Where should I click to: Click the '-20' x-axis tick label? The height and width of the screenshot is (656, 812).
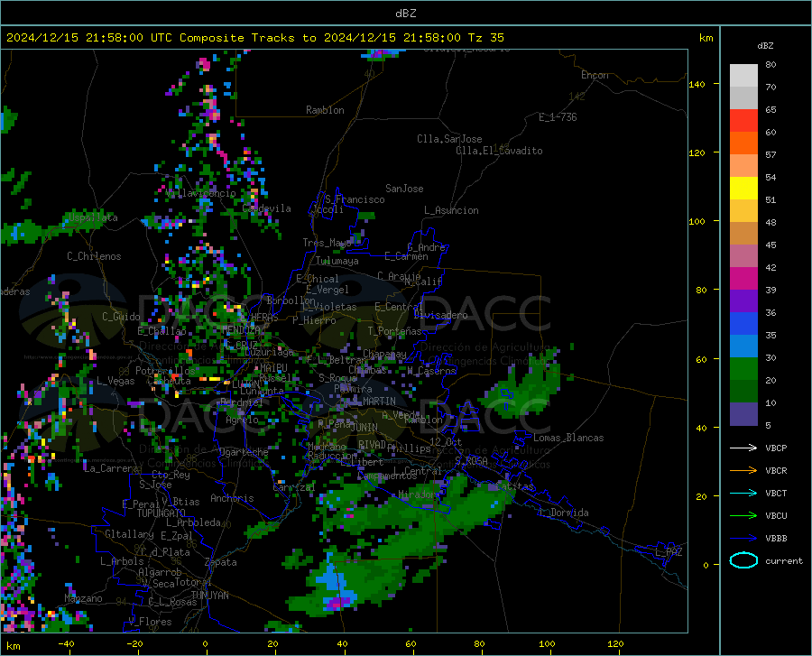(x=134, y=643)
